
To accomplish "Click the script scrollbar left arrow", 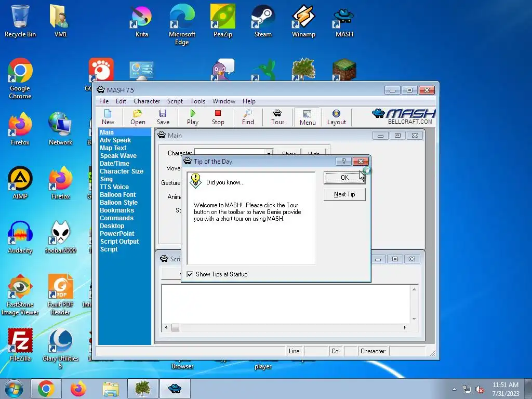I will pos(166,327).
